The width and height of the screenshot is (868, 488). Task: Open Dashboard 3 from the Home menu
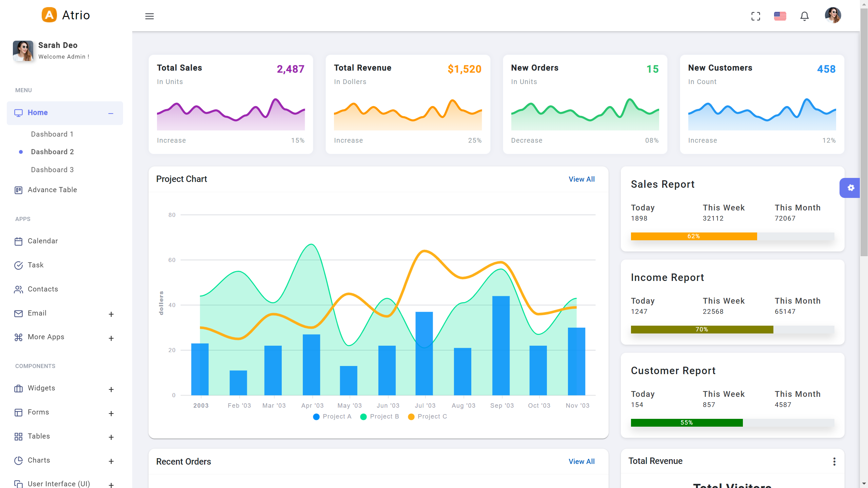coord(52,169)
